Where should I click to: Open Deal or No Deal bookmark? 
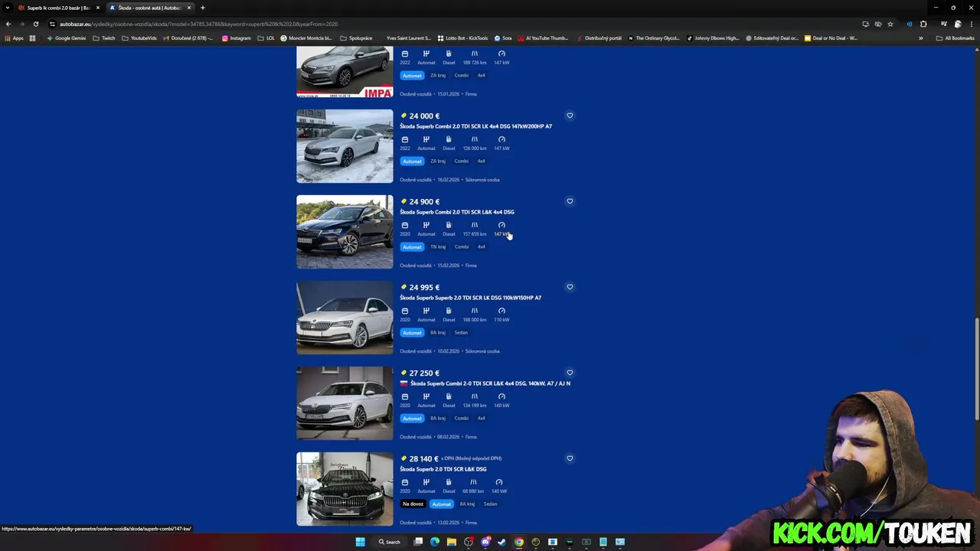pyautogui.click(x=831, y=37)
